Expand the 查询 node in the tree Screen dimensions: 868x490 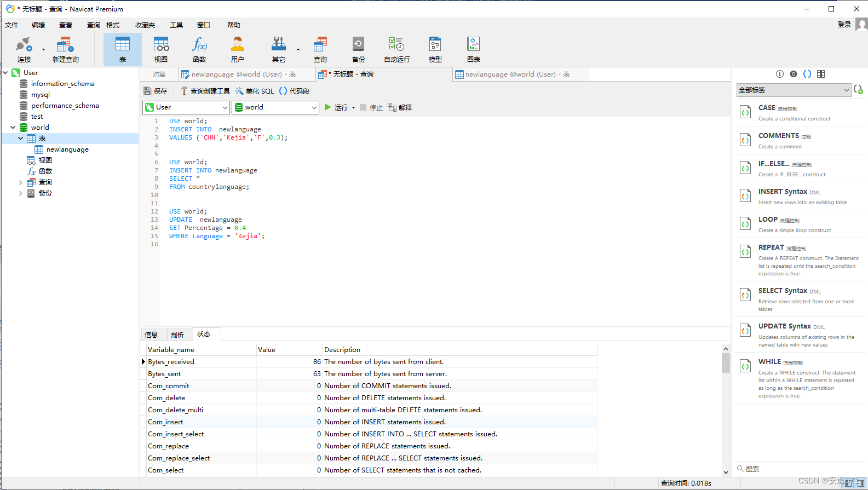(21, 182)
